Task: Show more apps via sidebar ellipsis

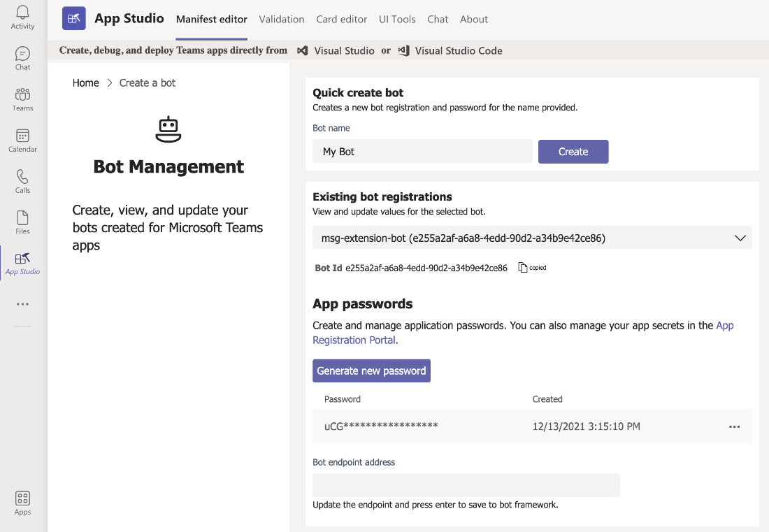Action: click(22, 304)
